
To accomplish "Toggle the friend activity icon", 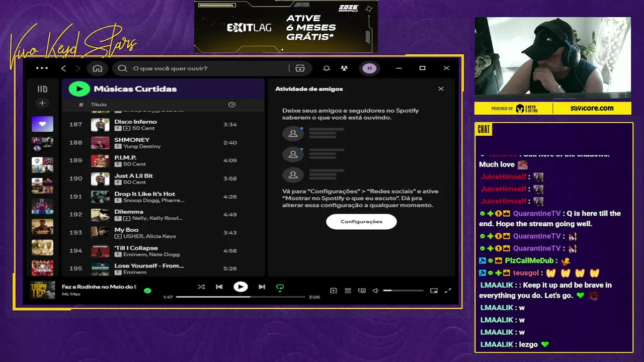I will [344, 68].
